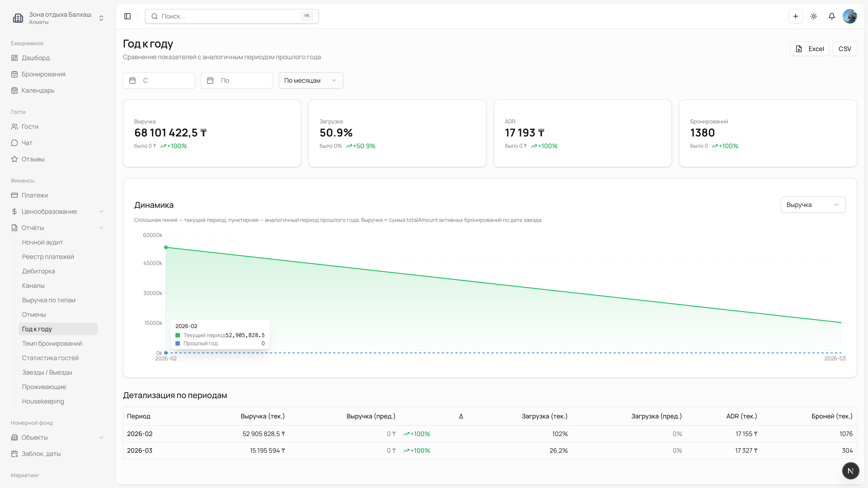Open the По месяцам grouping dropdown
The width and height of the screenshot is (868, 488).
(310, 80)
